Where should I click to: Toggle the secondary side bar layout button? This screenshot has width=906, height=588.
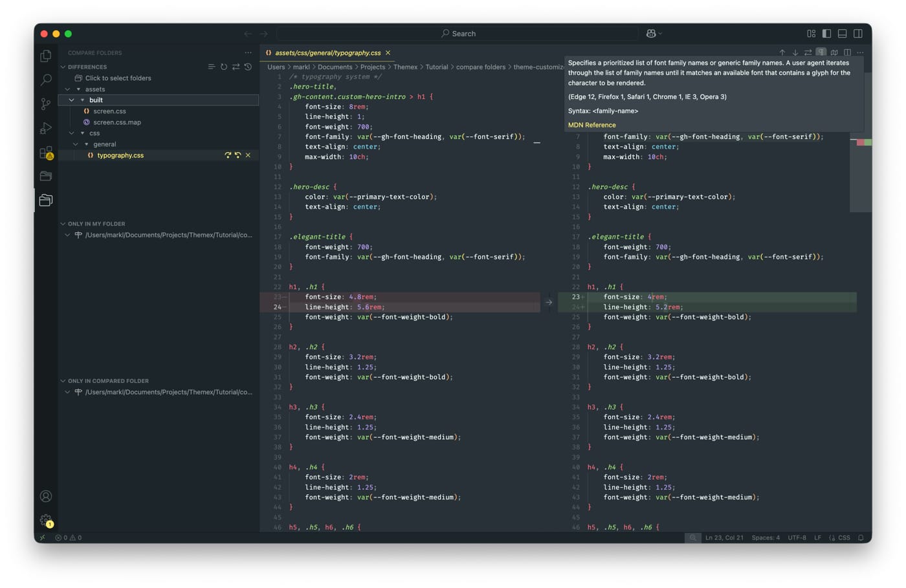coord(857,34)
